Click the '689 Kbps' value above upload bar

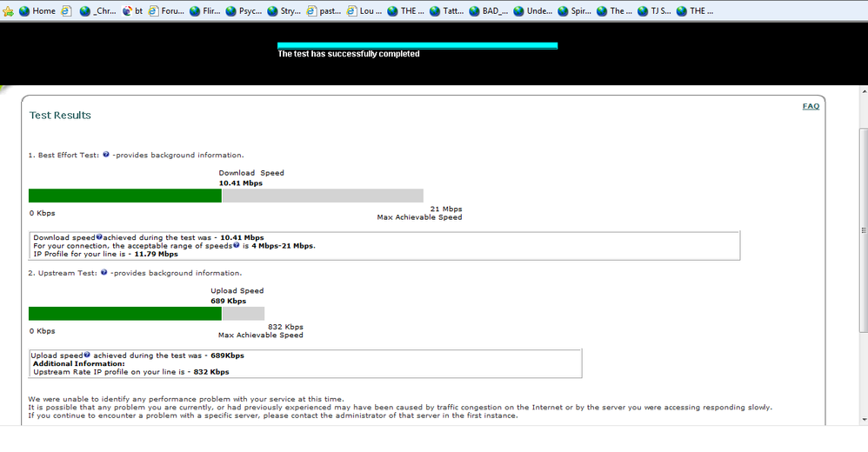point(228,301)
